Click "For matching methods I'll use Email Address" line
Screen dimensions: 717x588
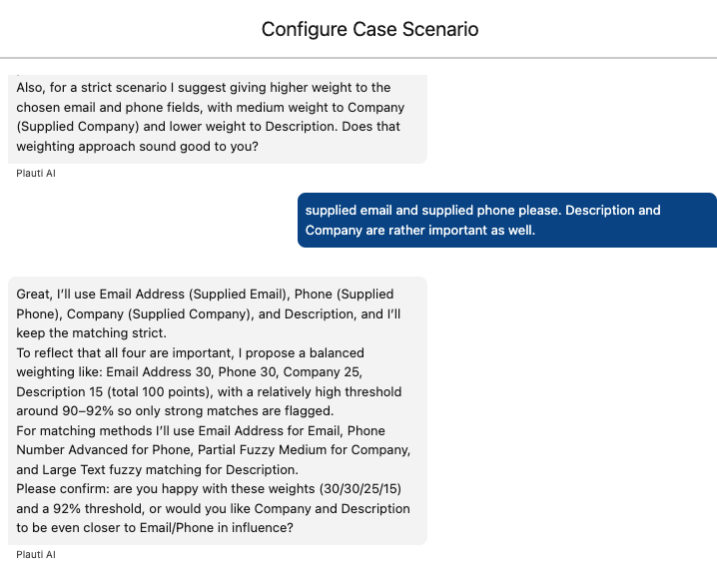[x=201, y=430]
